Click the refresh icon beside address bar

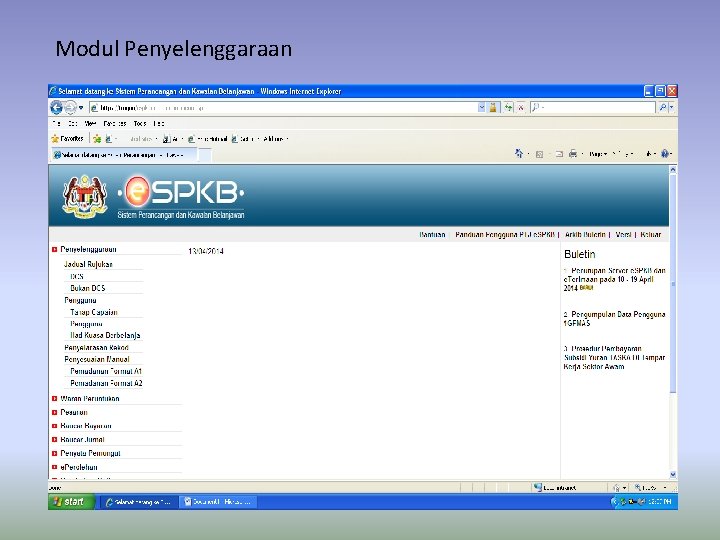[508, 107]
